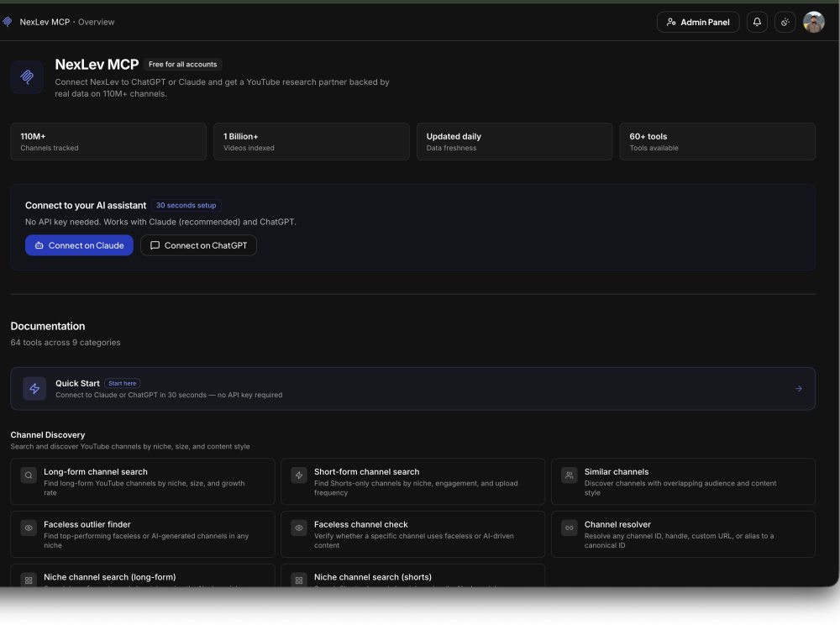Click the 110M+ Channels tracked stat card
The width and height of the screenshot is (840, 630).
point(108,142)
